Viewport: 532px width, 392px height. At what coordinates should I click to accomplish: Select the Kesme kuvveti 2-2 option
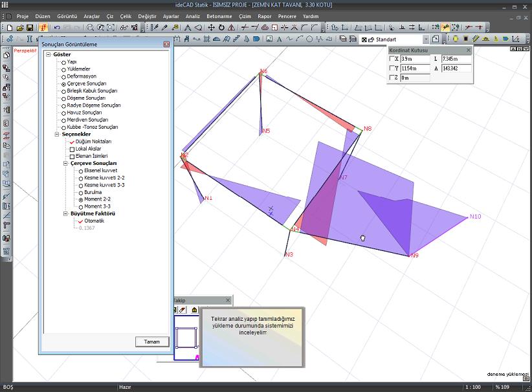pyautogui.click(x=81, y=179)
